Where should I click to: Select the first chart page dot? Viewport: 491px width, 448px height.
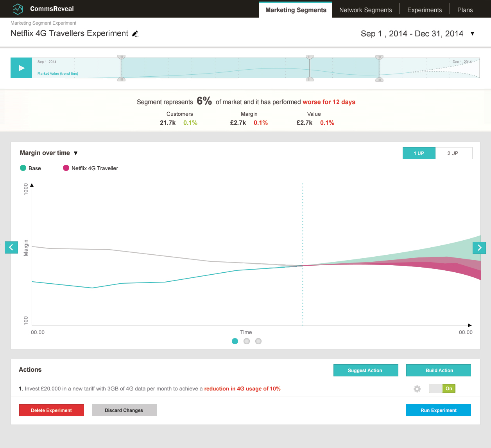click(x=235, y=341)
